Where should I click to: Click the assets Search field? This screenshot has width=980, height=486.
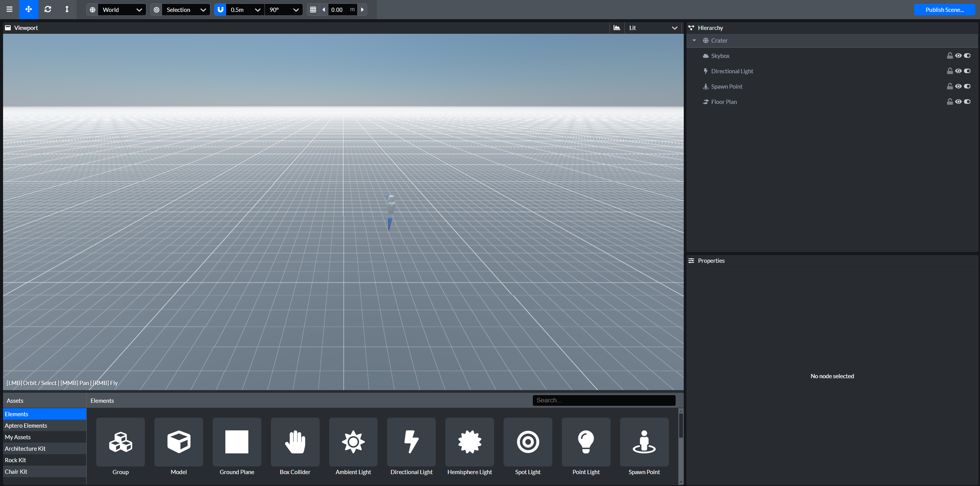[604, 400]
